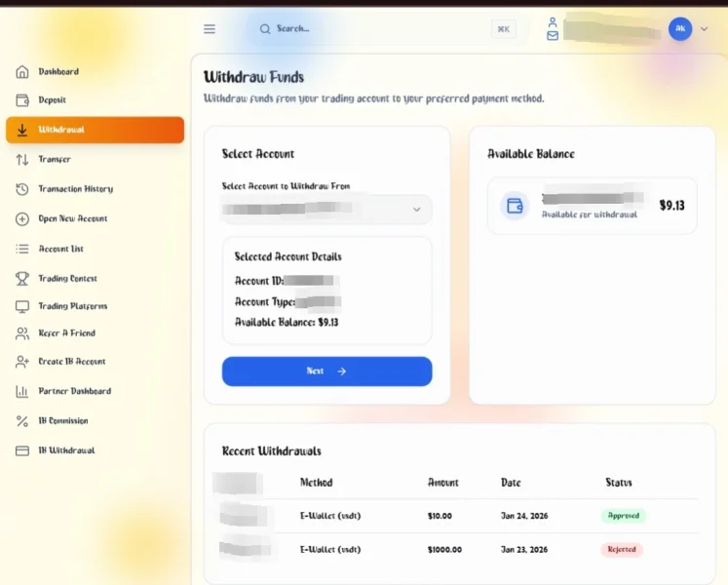Open Transfer in the sidebar
Screen dimensions: 728x585
(x=95, y=159)
